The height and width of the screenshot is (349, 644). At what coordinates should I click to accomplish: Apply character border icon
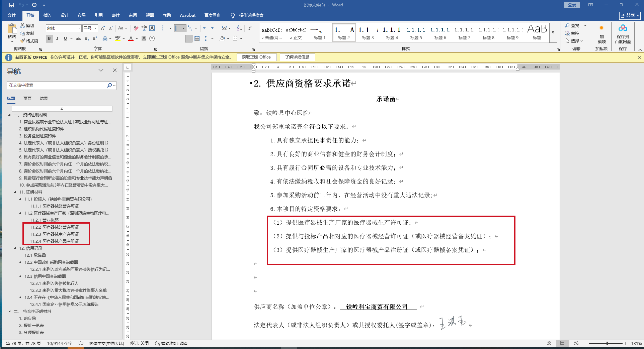pyautogui.click(x=152, y=28)
